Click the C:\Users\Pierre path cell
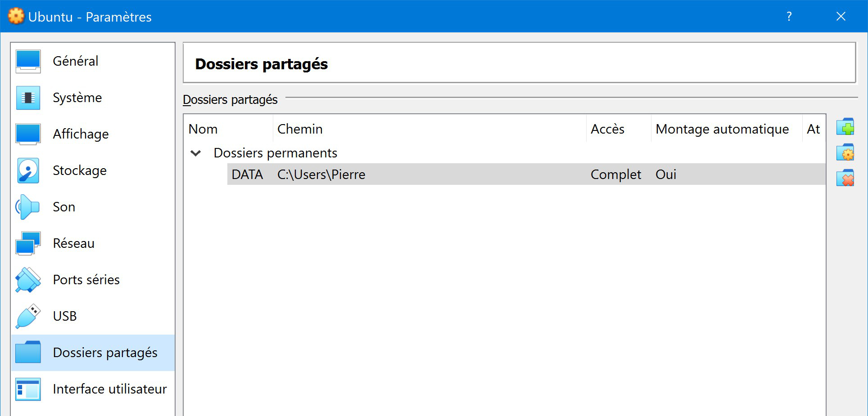 point(321,174)
